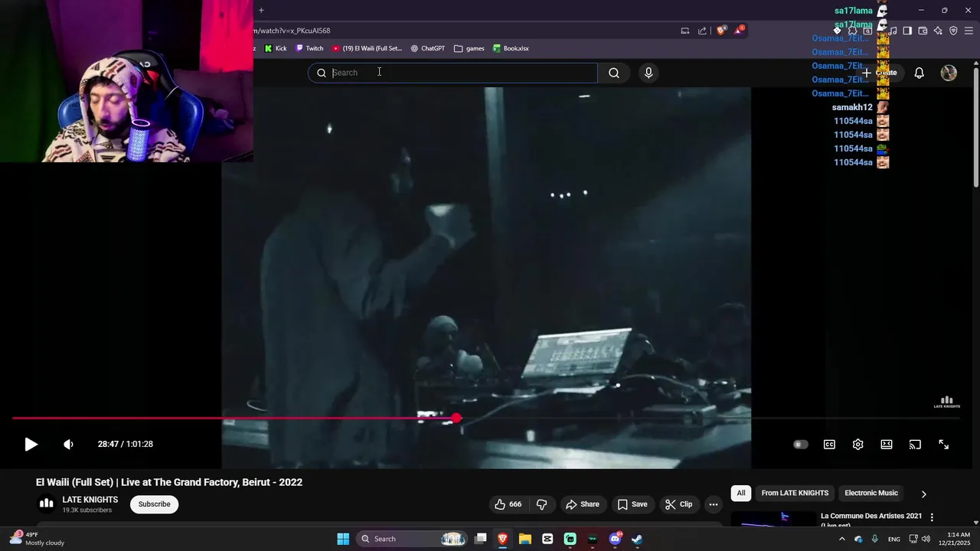This screenshot has width=980, height=551.
Task: Click the red progress bar scrubber
Action: (x=456, y=419)
